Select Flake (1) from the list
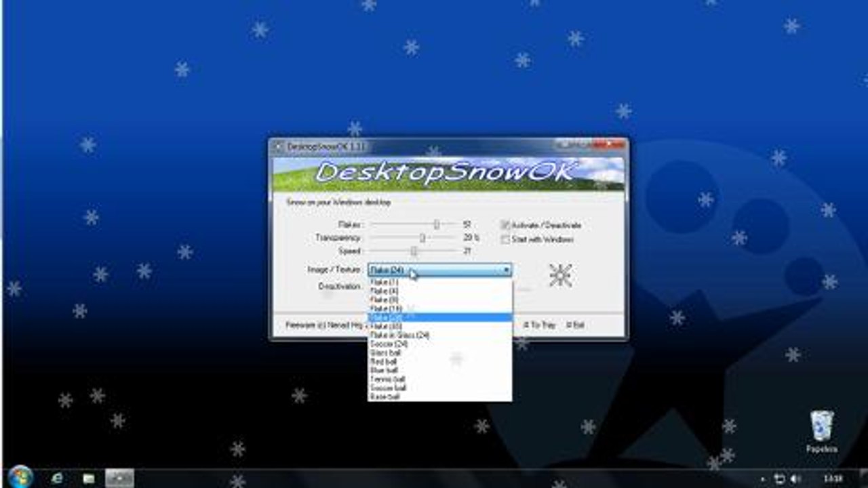This screenshot has height=488, width=868. coord(439,282)
